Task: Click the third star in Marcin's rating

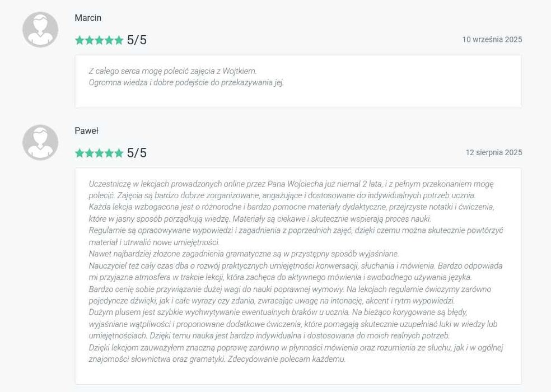Action: (99, 40)
